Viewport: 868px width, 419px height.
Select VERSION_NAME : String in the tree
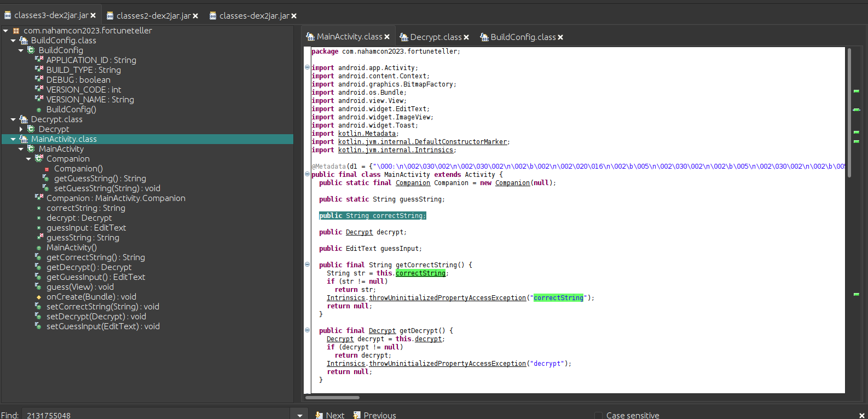(90, 100)
